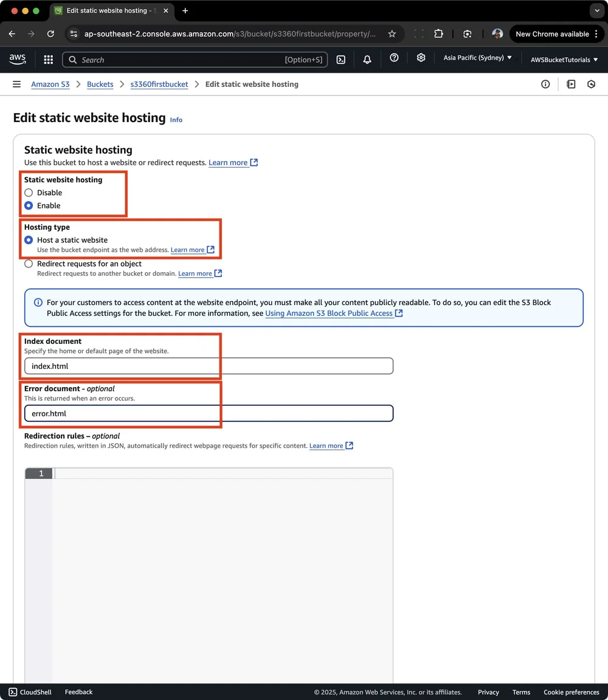Click the Index document input field
Screen dimensions: 608x700
(209, 366)
